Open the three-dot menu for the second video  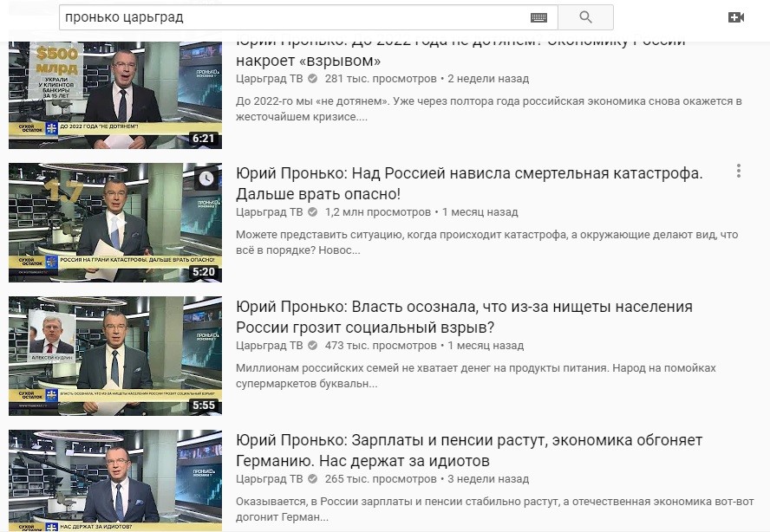(x=739, y=171)
